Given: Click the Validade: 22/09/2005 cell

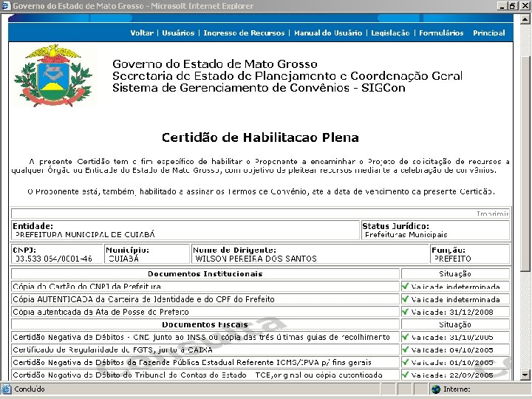Looking at the screenshot, I should coord(455,375).
